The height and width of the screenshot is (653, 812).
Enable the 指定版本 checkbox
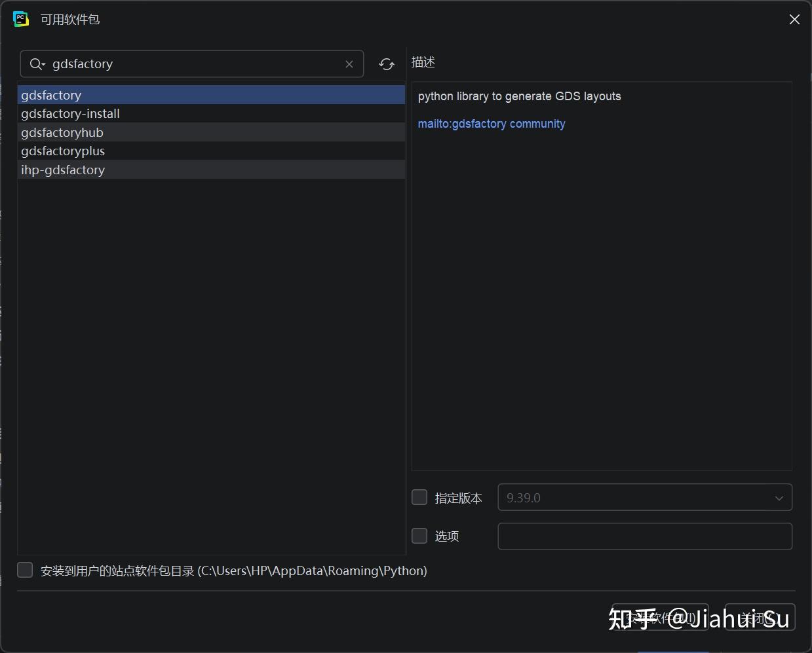[x=419, y=498]
